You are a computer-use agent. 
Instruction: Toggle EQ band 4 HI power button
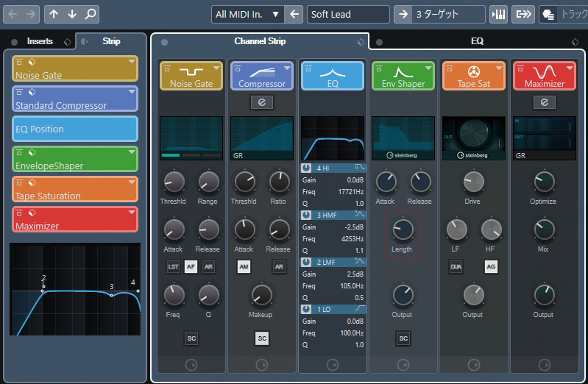tap(306, 168)
